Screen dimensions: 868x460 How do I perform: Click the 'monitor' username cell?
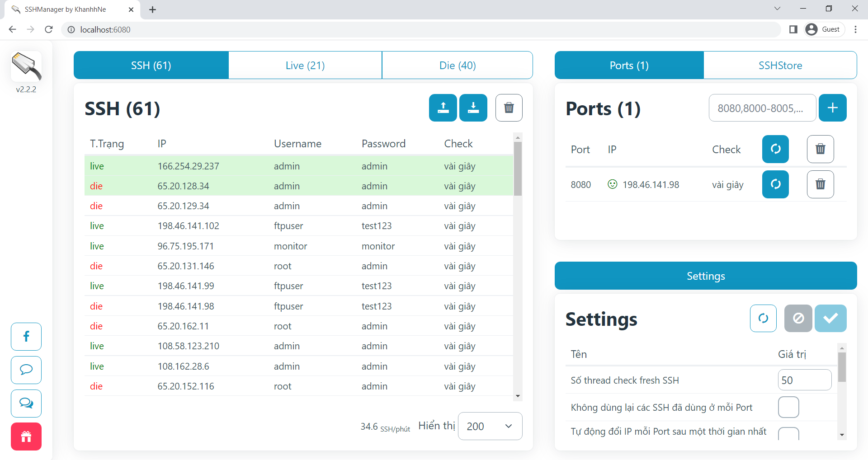coord(290,246)
